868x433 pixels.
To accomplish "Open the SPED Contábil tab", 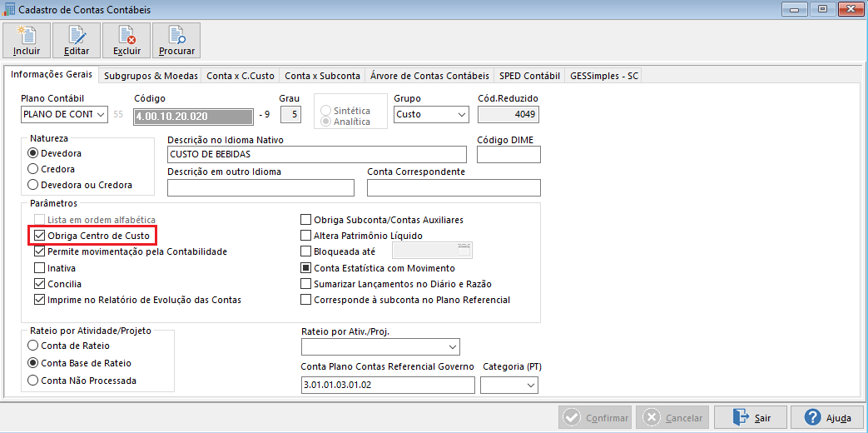I will 530,77.
